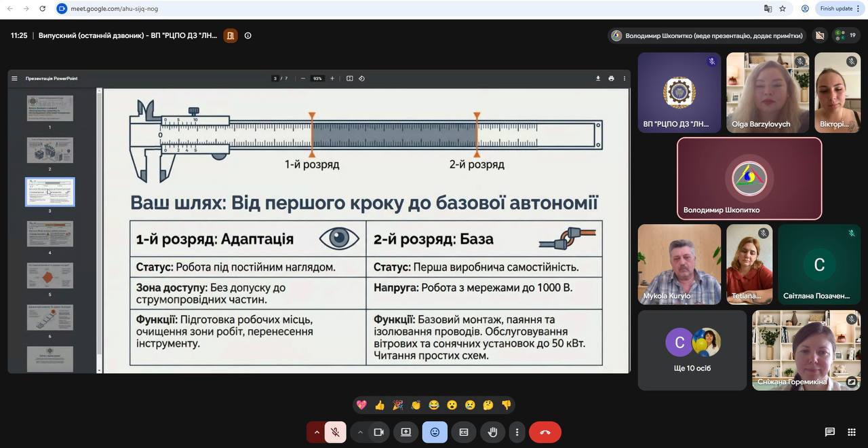Image resolution: width=868 pixels, height=448 pixels.
Task: Send the thumbs down reaction
Action: [x=506, y=405]
